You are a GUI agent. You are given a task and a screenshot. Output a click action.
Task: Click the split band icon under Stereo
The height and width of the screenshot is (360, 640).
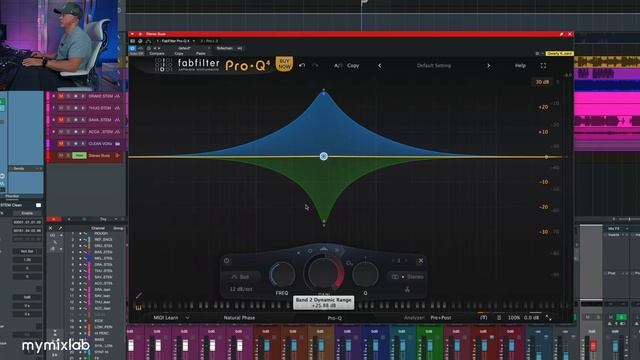coord(407,289)
